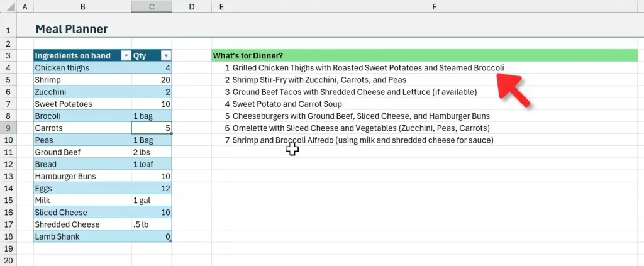Select column F header
Screen dimensions: 644x266
[x=434, y=6]
